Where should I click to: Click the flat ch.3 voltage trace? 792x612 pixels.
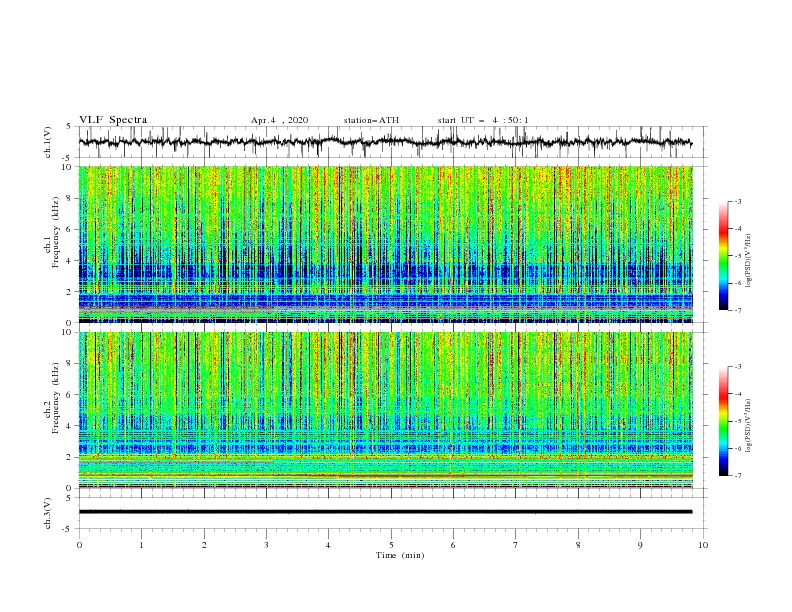click(x=385, y=512)
